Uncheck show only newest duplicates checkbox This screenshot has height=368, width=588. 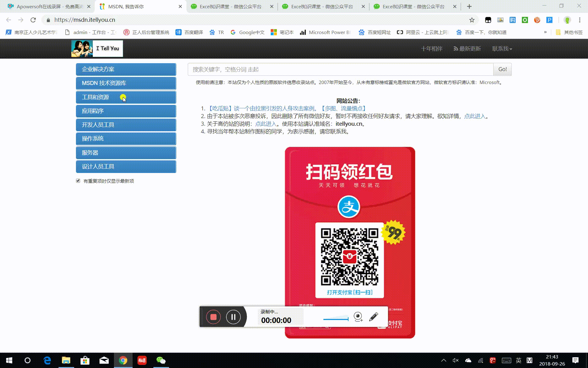[x=78, y=181]
